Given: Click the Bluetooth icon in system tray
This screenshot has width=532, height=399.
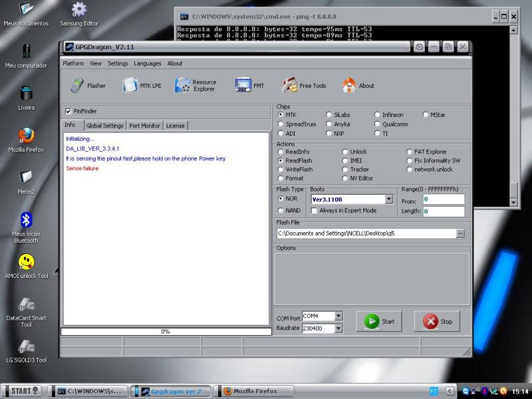Looking at the screenshot, I should [485, 391].
